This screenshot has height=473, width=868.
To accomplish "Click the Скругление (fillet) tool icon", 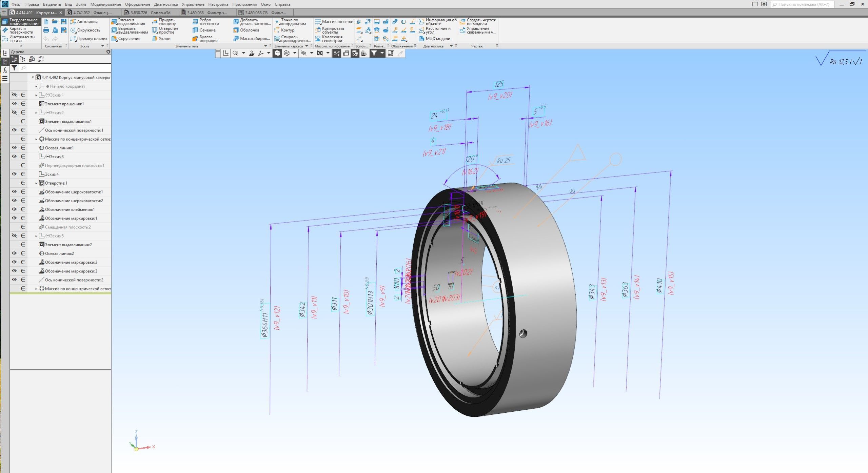I will [x=114, y=39].
